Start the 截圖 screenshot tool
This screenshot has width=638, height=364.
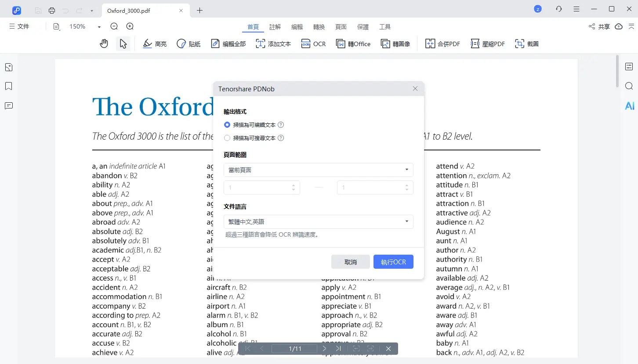point(527,44)
